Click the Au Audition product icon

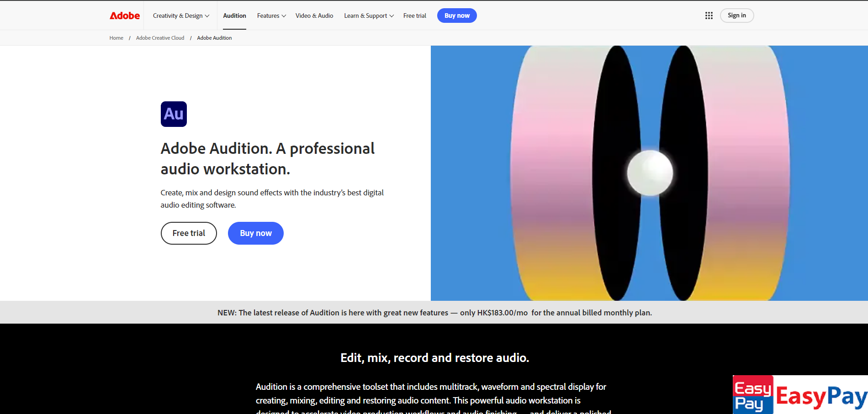pos(174,114)
